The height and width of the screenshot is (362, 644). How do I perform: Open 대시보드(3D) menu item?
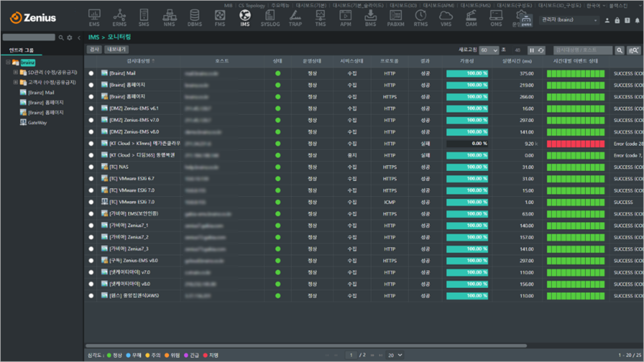[x=403, y=6]
